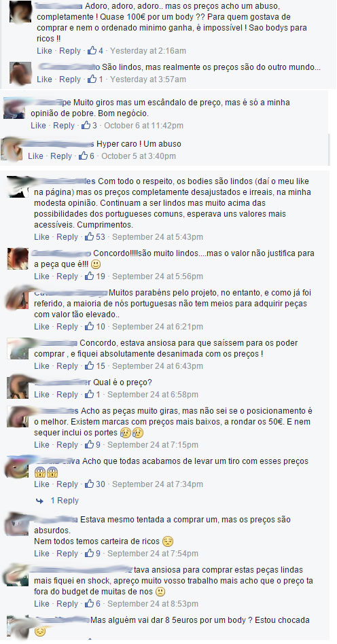Click thumbs-up icon on 'Qual é o preço?' comment
The image size is (337, 644).
click(x=89, y=394)
